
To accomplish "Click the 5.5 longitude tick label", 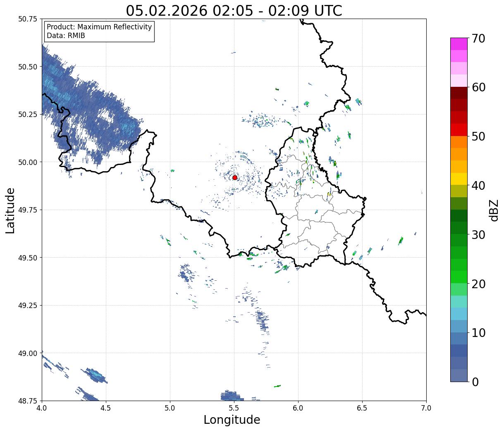I will 234,408.
